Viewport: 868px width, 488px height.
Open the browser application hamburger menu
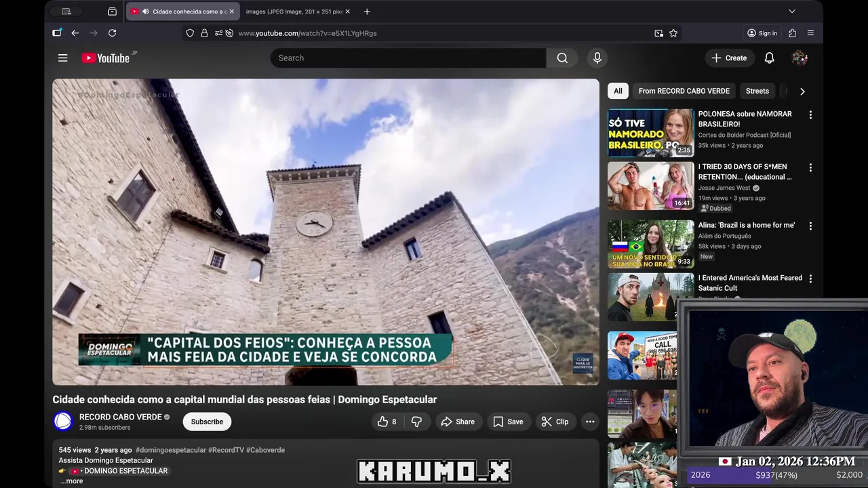tap(810, 33)
